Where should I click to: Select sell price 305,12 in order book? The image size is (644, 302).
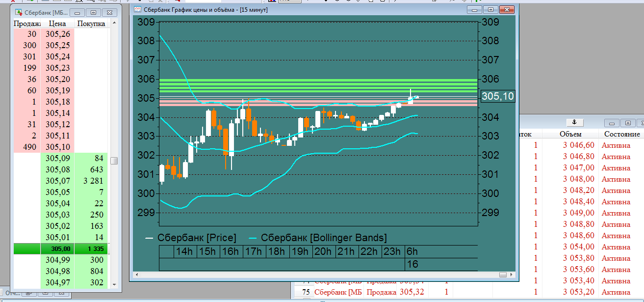click(58, 124)
